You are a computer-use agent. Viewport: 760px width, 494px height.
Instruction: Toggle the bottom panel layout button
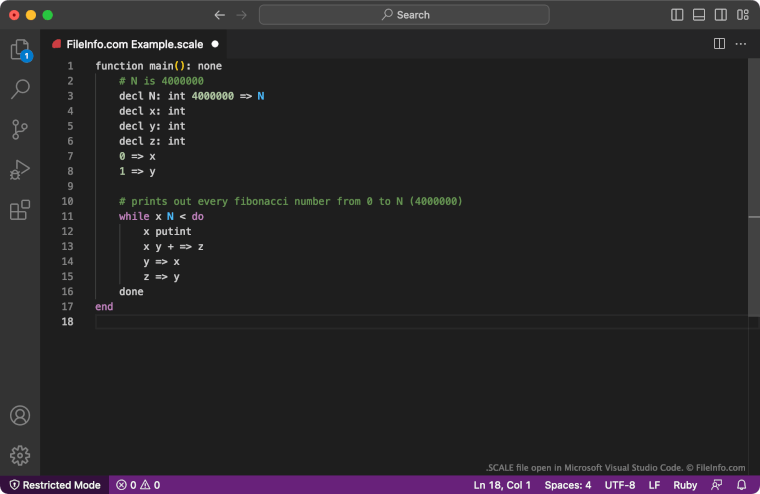(x=699, y=15)
